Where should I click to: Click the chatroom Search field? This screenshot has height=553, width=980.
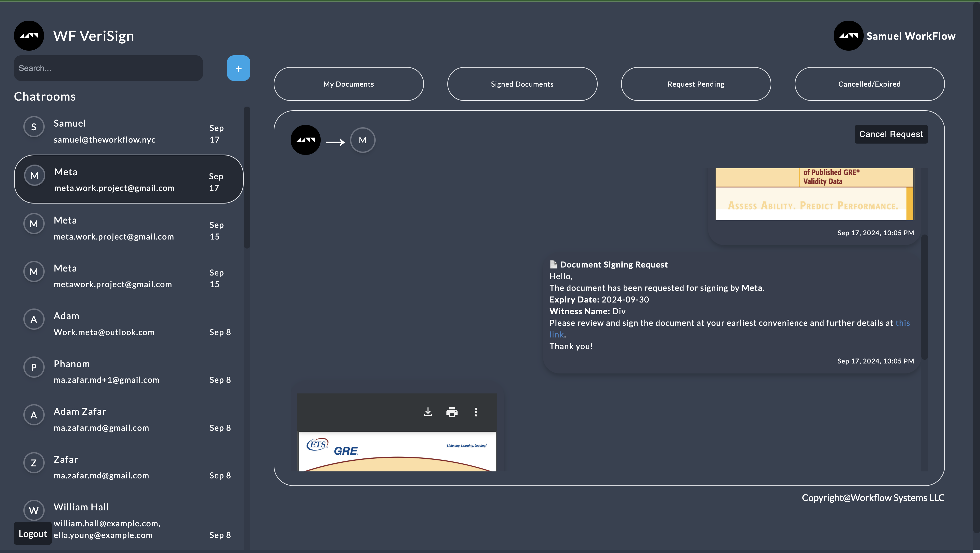[x=108, y=69]
